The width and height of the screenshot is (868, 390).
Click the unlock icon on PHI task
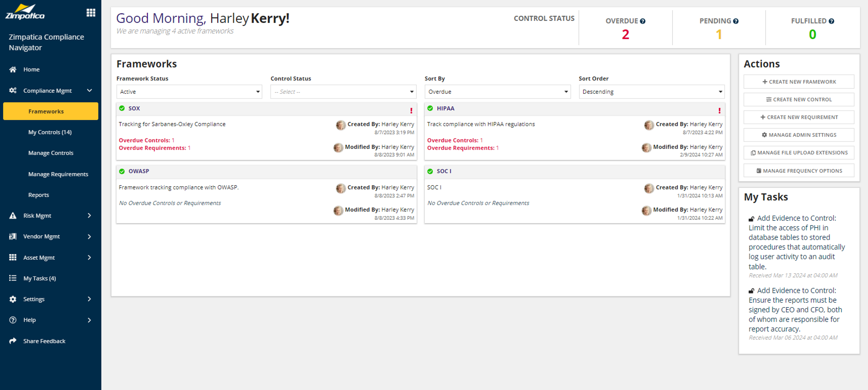point(751,219)
